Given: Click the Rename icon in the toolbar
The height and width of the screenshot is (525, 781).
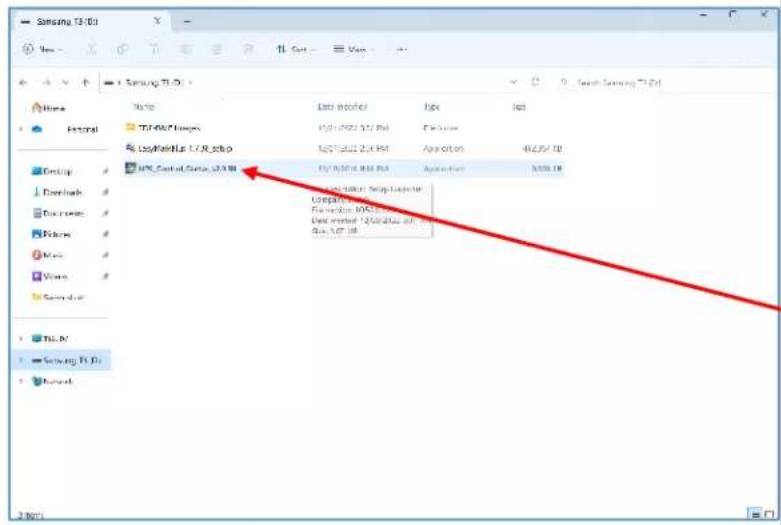Looking at the screenshot, I should click(186, 49).
